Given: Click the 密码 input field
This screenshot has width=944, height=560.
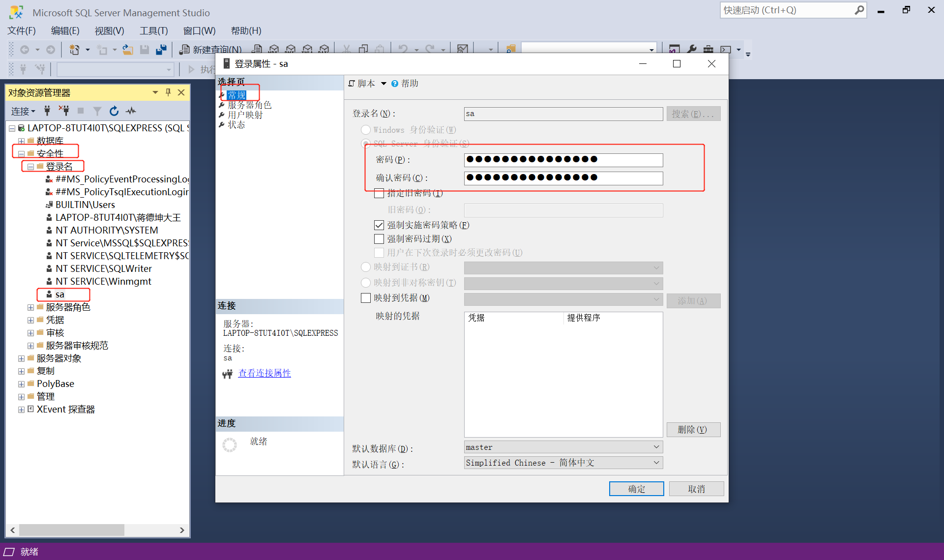Looking at the screenshot, I should coord(563,160).
